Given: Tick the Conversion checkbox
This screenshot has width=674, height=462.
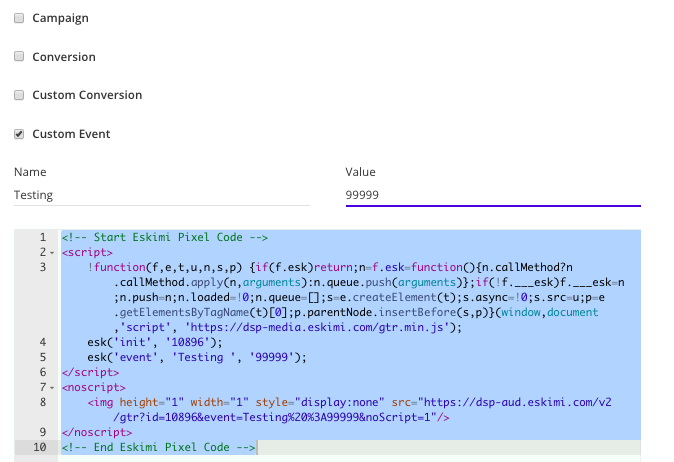Looking at the screenshot, I should click(x=19, y=56).
